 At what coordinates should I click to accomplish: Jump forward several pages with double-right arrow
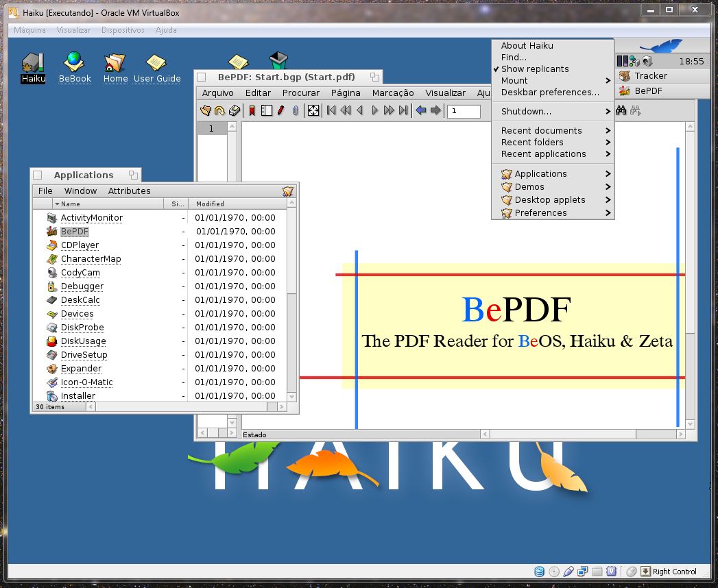pyautogui.click(x=389, y=110)
